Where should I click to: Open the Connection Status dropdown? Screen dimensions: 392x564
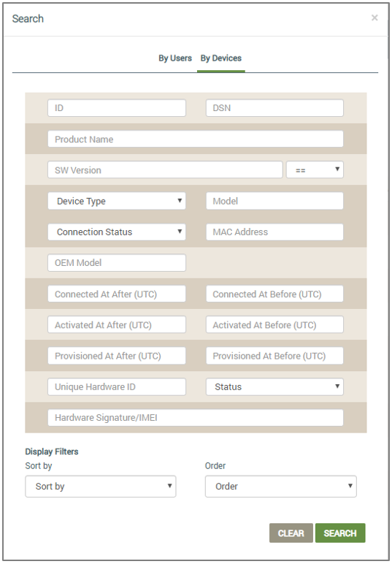[x=117, y=232]
